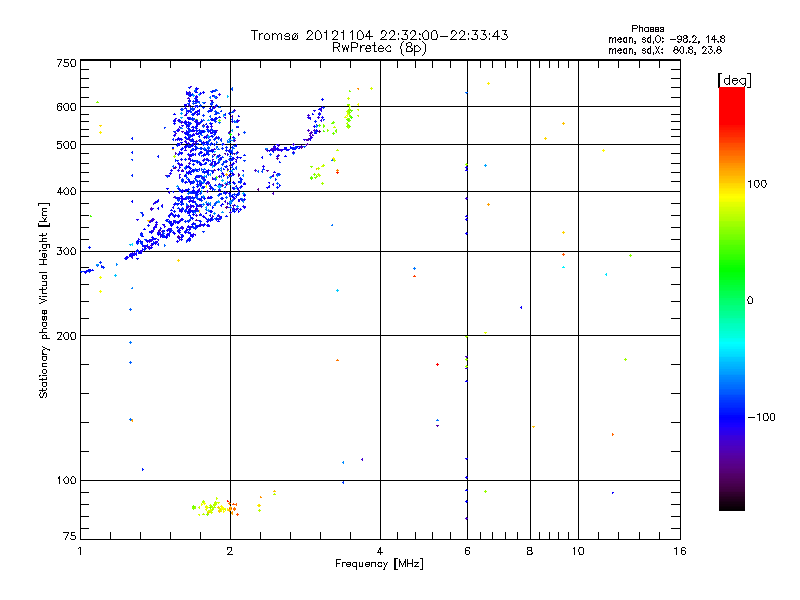Image resolution: width=800 pixels, height=600 pixels.
Task: Click the "Stationary phase Virtual Height [km]" axis label
Action: click(x=44, y=300)
